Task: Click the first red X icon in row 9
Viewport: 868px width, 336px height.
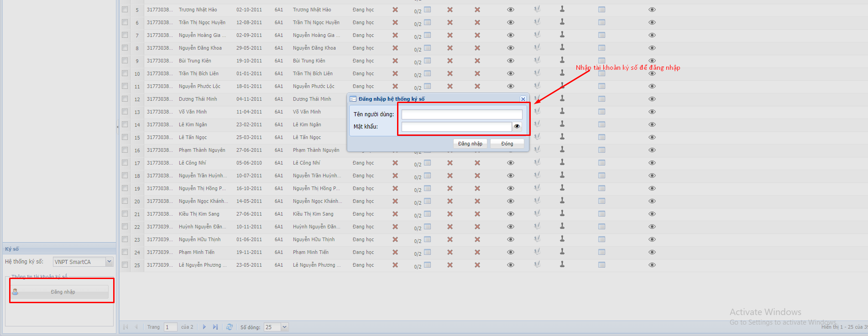Action: click(x=395, y=61)
